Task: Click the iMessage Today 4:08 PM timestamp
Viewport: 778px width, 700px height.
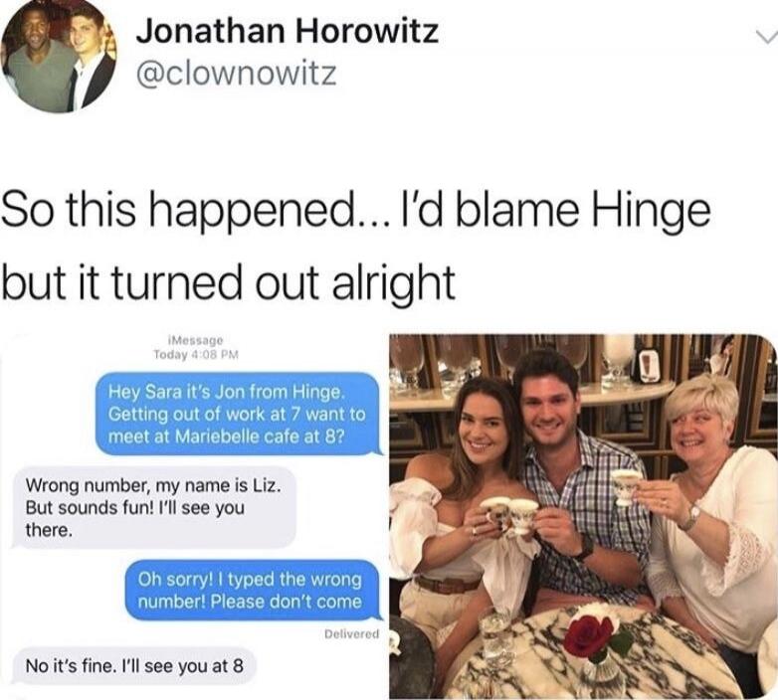Action: [x=196, y=348]
